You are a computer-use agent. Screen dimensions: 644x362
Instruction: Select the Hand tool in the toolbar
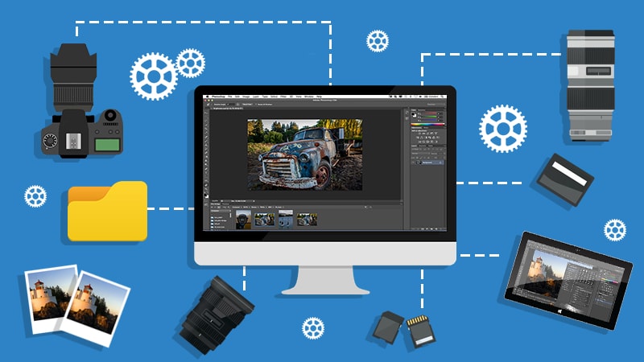208,183
